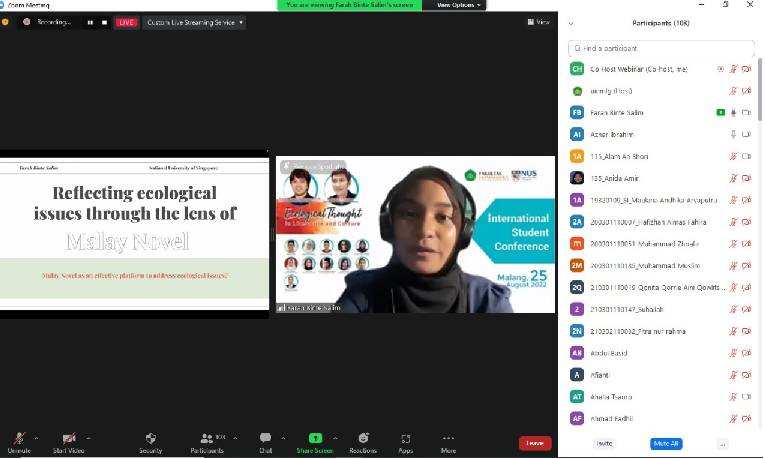Expand the audio options arrow beside Unmute
This screenshot has width=765, height=459.
tap(36, 437)
